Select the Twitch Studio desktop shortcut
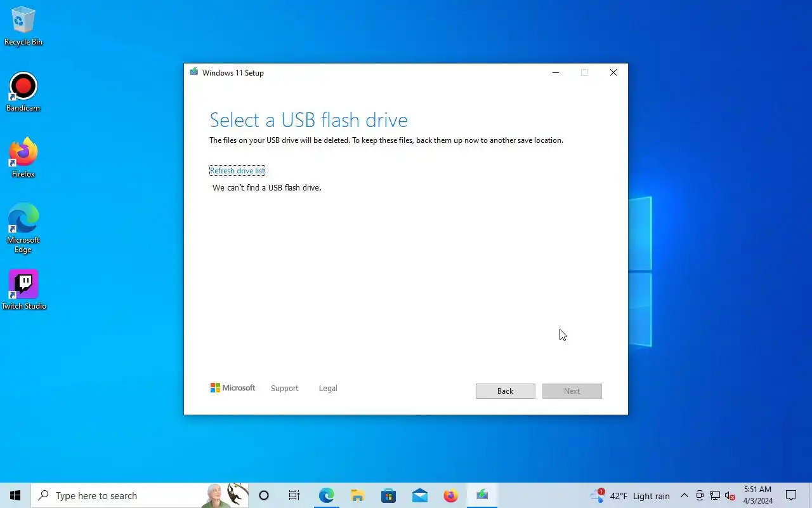Viewport: 812px width, 508px height. 23,290
